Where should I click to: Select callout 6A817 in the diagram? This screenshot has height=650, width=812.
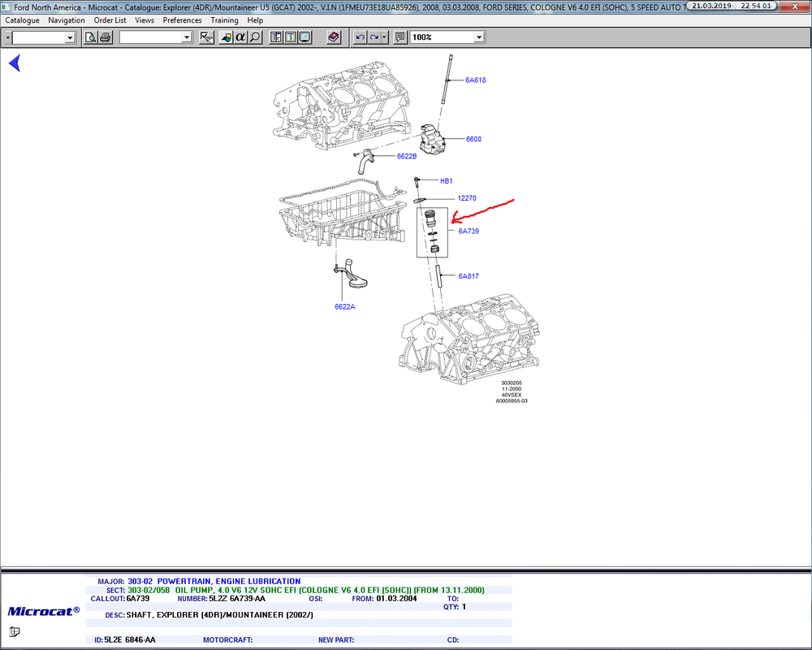click(x=469, y=276)
